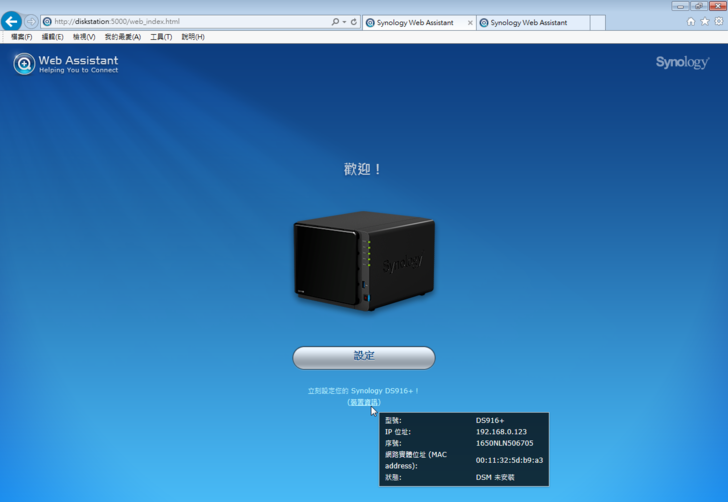Click the 裝置資訊 device info link
The image size is (728, 502).
(x=364, y=402)
